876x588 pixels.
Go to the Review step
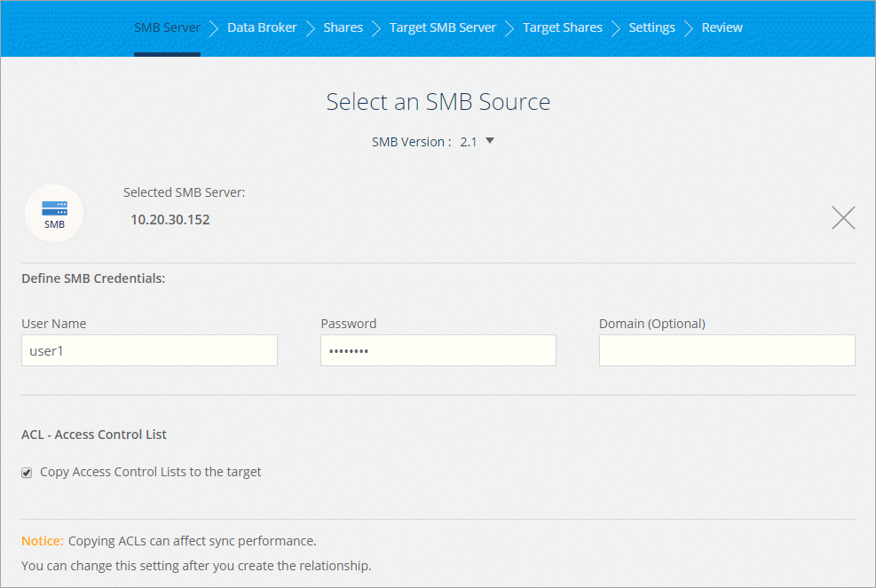click(x=722, y=27)
